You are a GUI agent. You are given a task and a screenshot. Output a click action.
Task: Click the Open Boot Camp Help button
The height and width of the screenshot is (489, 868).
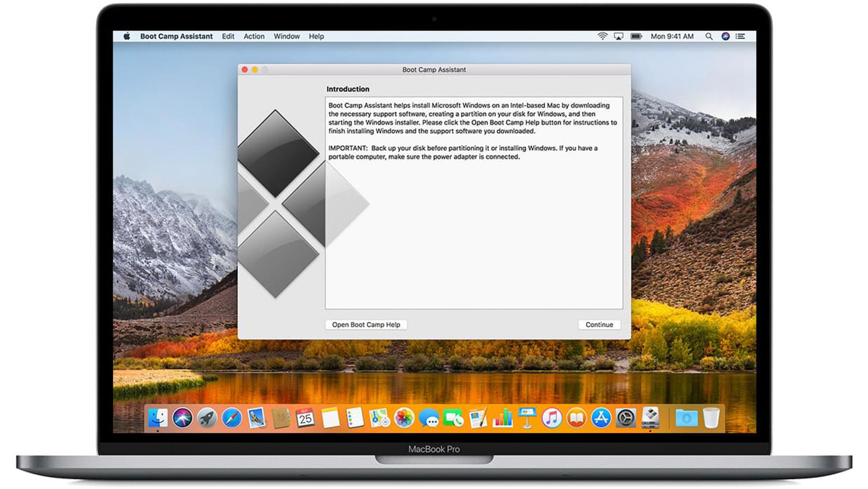coord(366,325)
